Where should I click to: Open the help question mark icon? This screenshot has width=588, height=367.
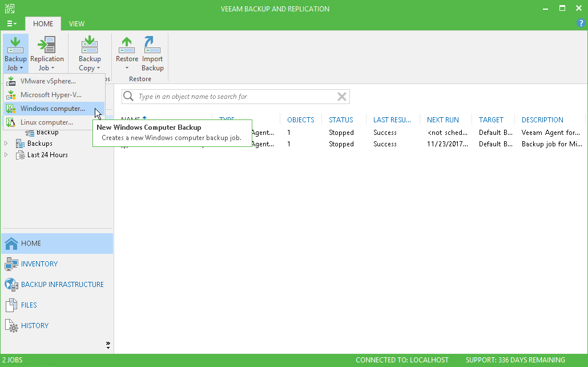[x=581, y=23]
